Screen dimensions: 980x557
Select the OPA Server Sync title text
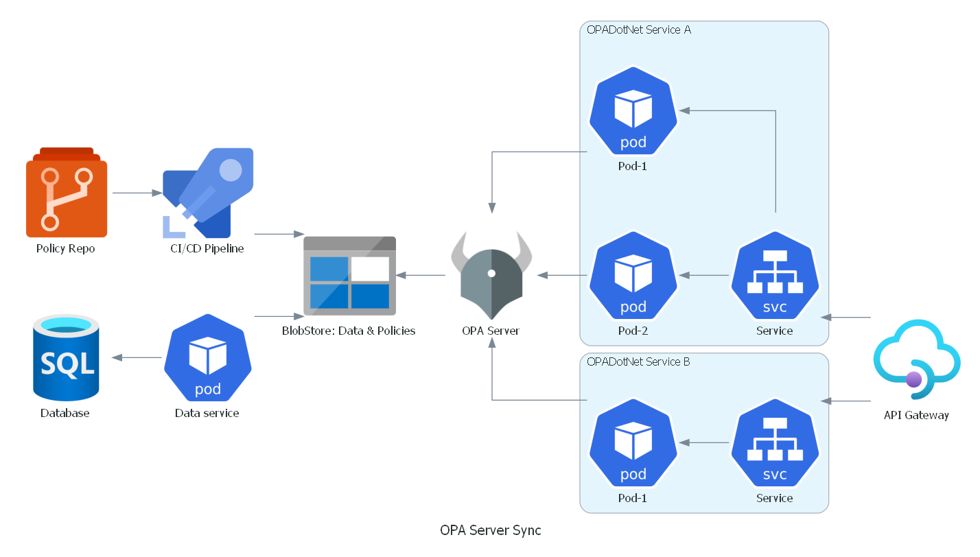pyautogui.click(x=491, y=530)
